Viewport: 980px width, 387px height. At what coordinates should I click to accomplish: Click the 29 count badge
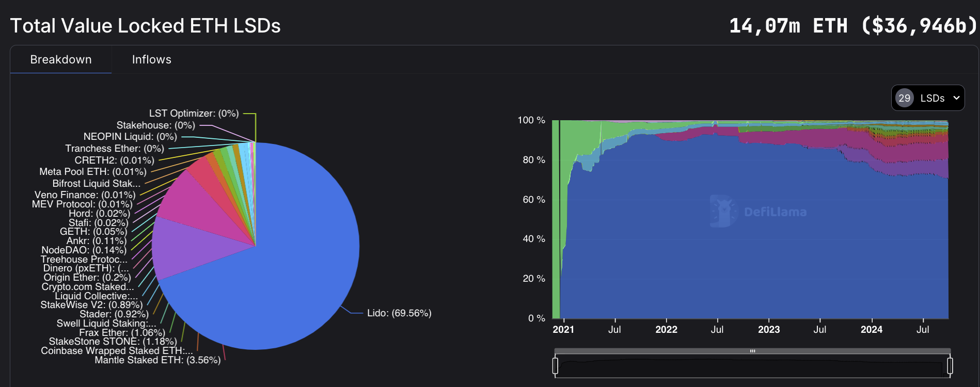point(905,98)
